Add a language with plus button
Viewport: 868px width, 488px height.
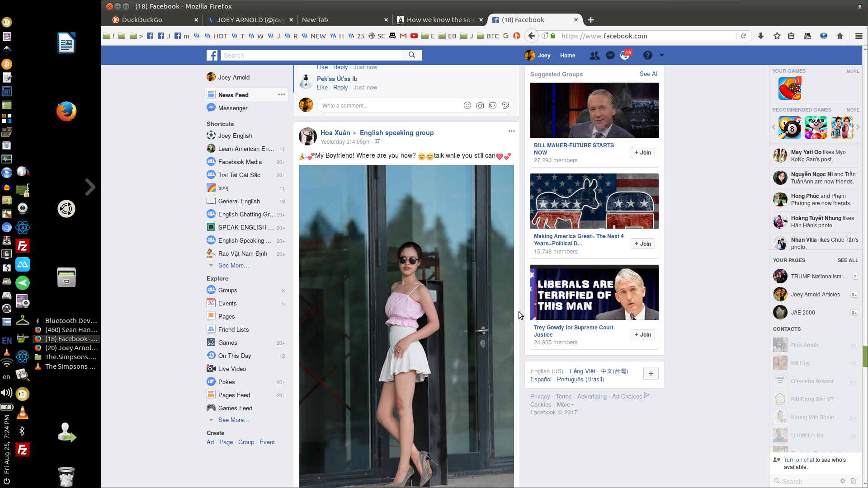pos(651,373)
